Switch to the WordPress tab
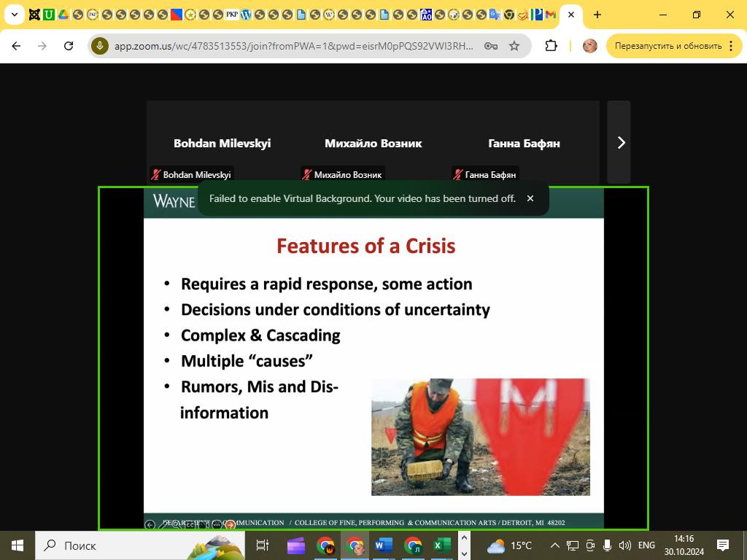747x560 pixels. click(x=246, y=15)
